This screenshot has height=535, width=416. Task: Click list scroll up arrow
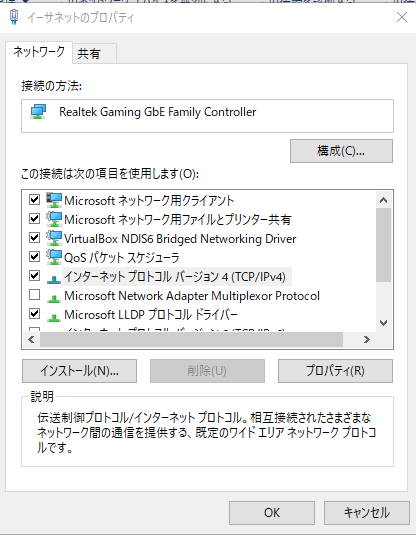pyautogui.click(x=384, y=200)
